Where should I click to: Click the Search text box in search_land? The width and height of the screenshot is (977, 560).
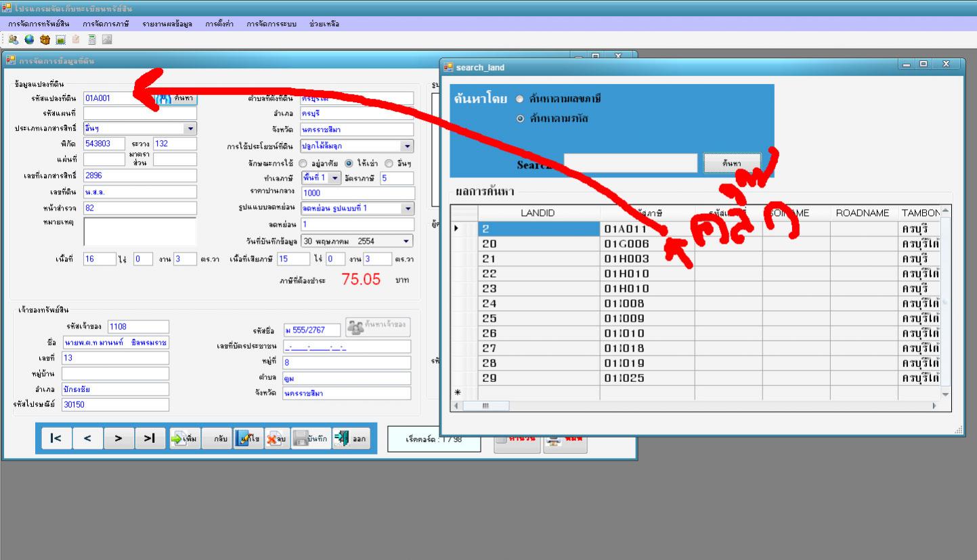(x=630, y=163)
